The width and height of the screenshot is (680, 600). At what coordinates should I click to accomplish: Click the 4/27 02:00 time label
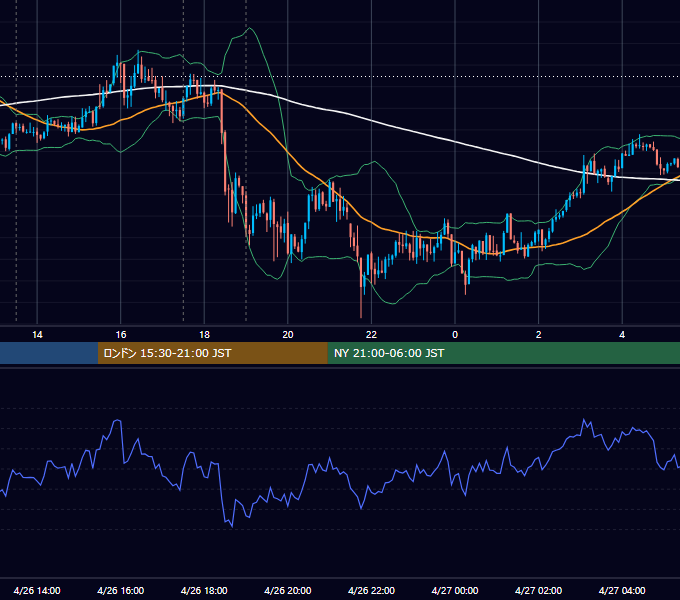pyautogui.click(x=539, y=590)
